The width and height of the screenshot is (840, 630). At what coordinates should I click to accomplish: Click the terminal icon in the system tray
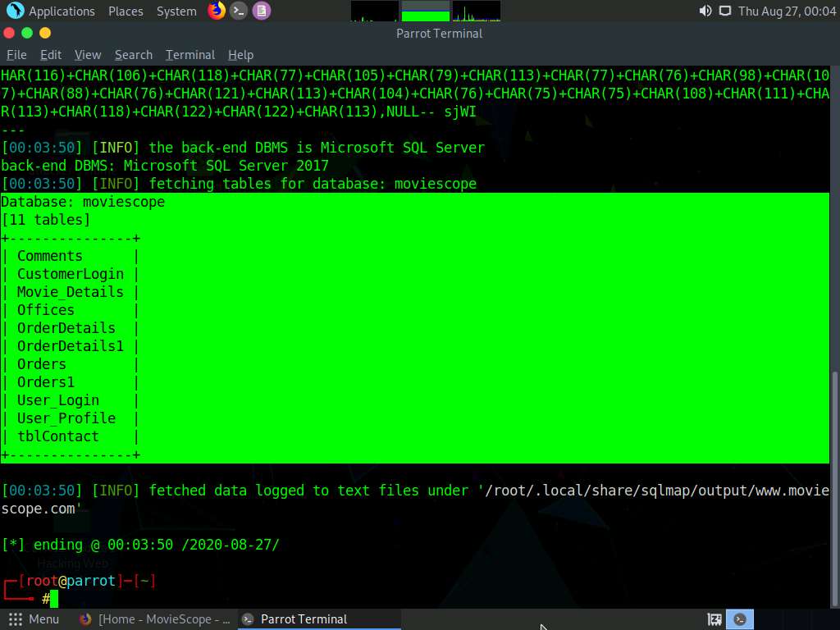coord(739,619)
